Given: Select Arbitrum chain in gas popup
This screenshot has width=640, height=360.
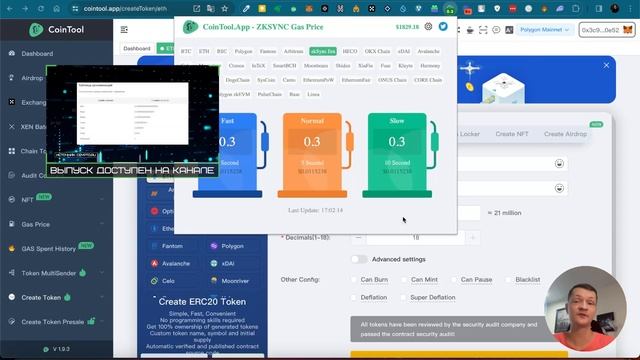Looking at the screenshot, I should [293, 51].
